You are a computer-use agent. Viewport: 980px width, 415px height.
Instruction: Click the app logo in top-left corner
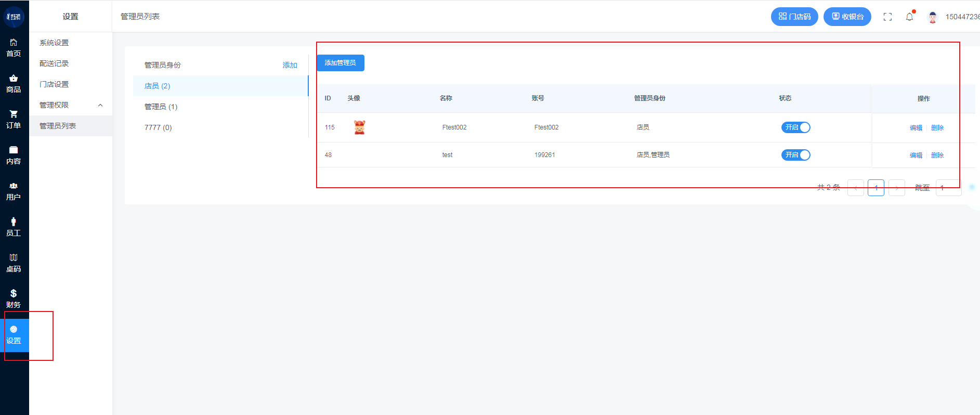[x=14, y=17]
